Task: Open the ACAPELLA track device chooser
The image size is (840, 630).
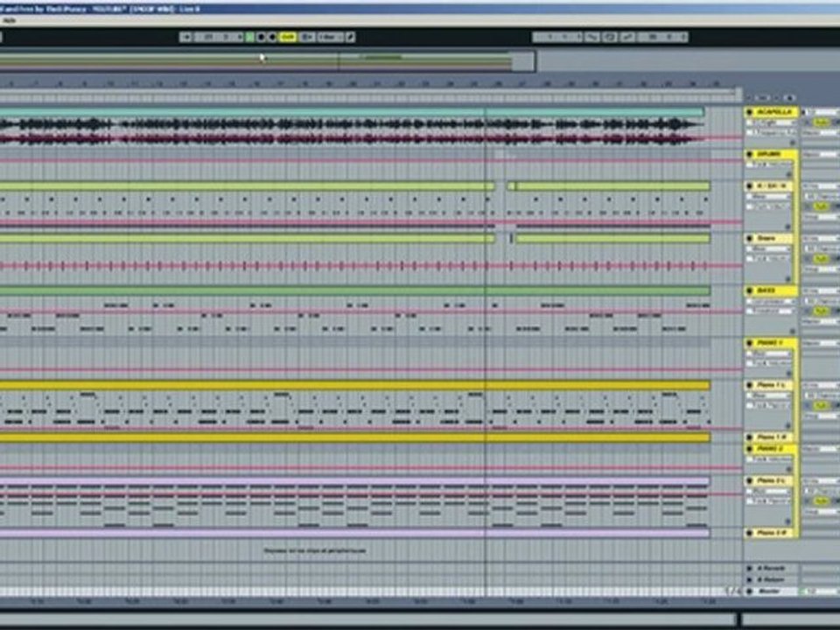Action: coord(772,122)
